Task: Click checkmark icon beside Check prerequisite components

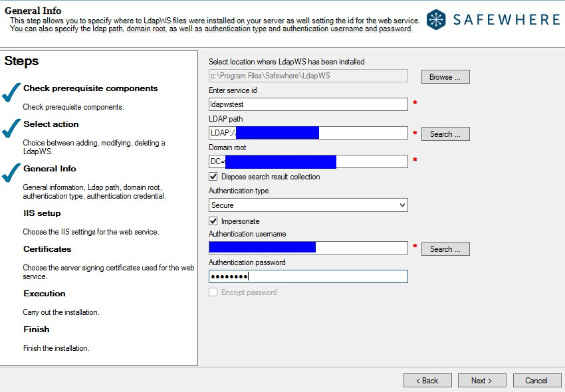Action: tap(11, 94)
